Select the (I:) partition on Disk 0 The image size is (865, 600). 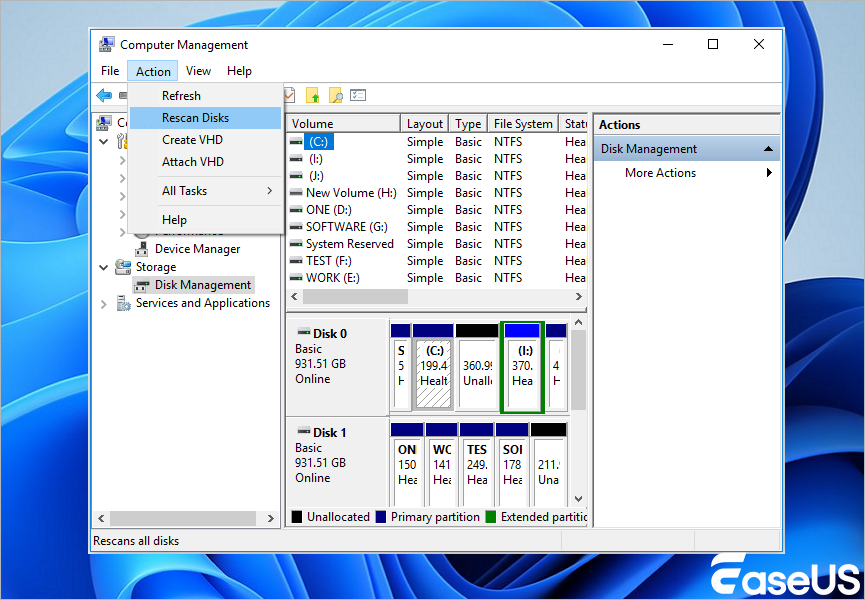pos(522,366)
